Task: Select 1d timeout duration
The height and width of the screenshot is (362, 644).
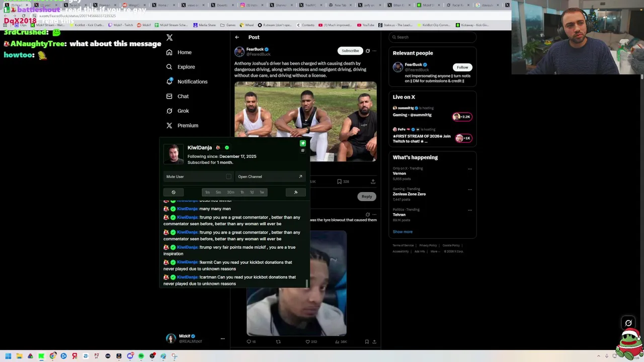Action: click(252, 192)
